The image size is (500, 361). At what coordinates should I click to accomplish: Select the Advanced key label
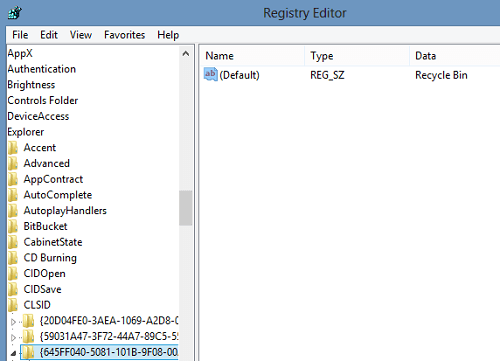[x=47, y=163]
